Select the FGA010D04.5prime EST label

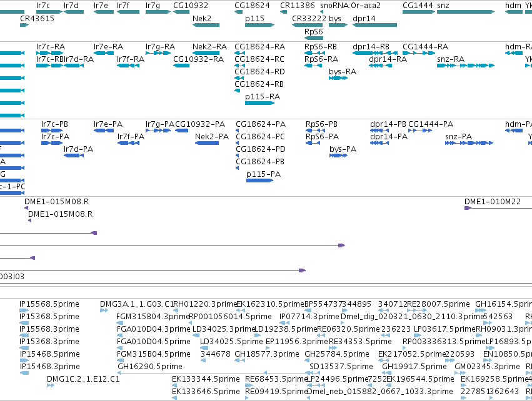153,341
